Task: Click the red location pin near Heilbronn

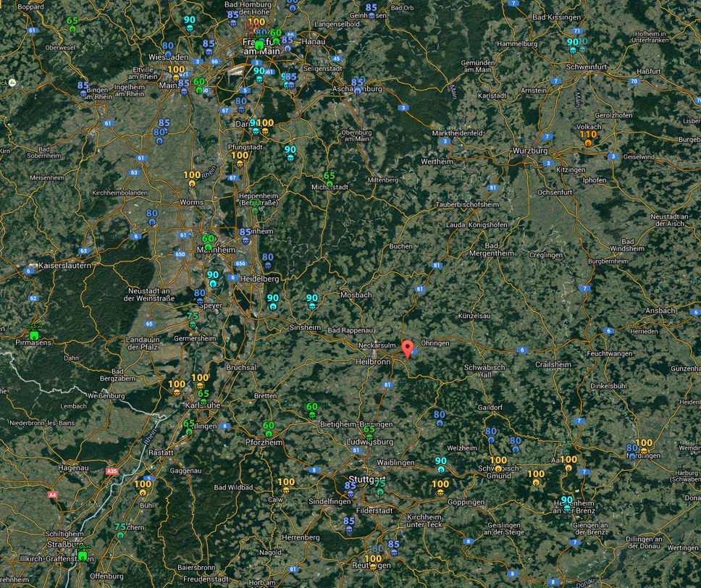Action: click(x=408, y=349)
